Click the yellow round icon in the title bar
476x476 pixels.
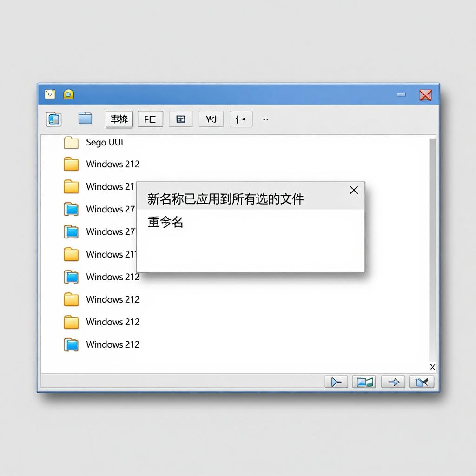[68, 94]
